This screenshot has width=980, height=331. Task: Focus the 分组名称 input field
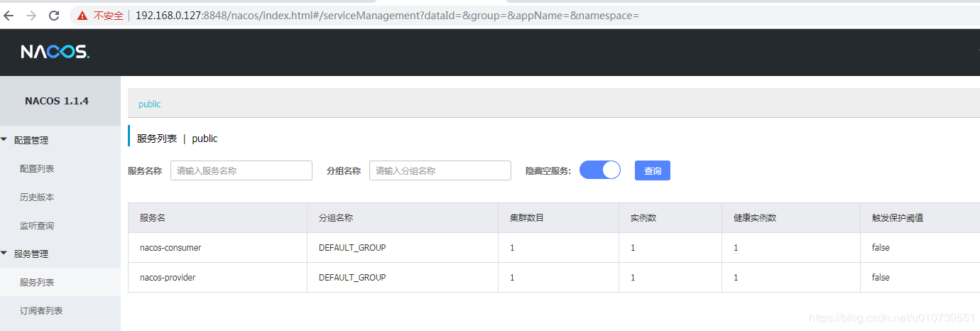point(440,170)
